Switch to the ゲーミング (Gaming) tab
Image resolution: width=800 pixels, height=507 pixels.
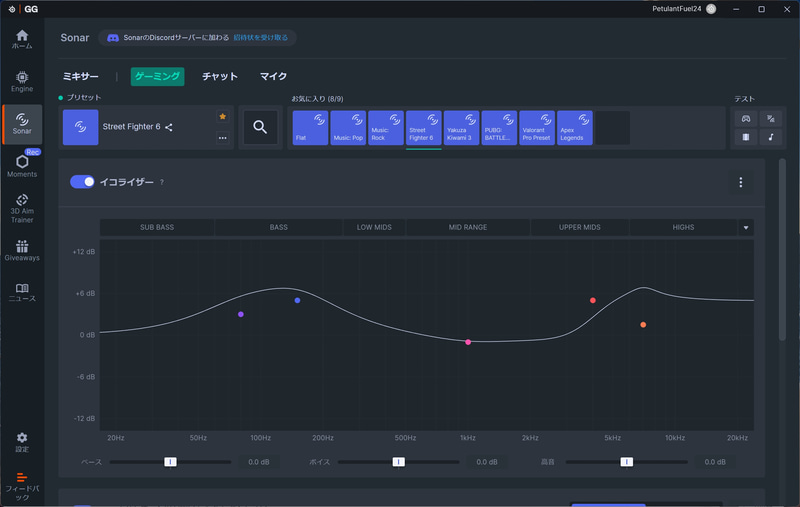click(157, 77)
